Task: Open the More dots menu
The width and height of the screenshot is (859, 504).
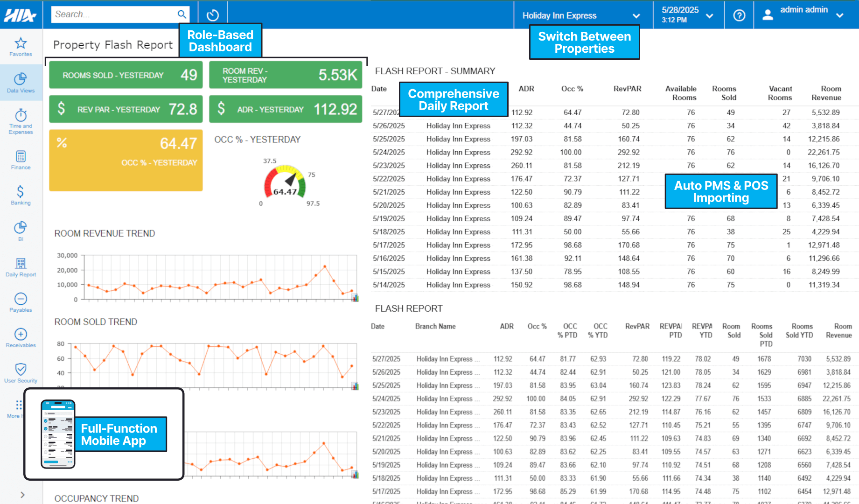Action: 19,405
